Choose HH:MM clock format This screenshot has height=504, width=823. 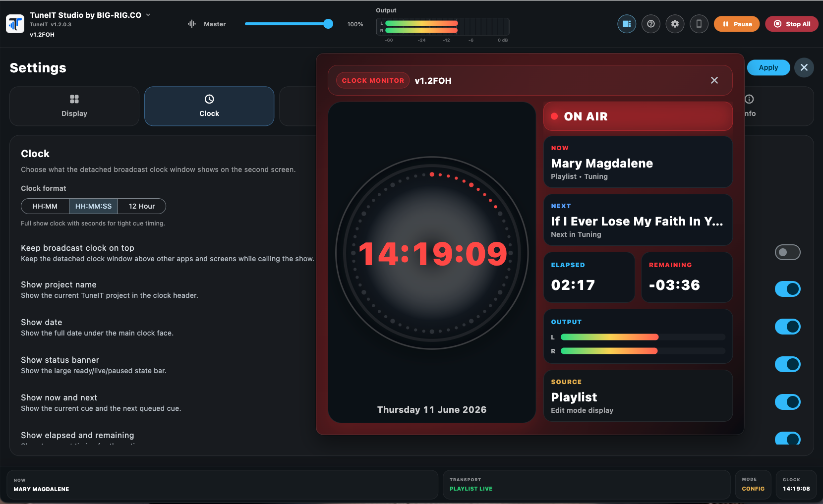(x=45, y=206)
